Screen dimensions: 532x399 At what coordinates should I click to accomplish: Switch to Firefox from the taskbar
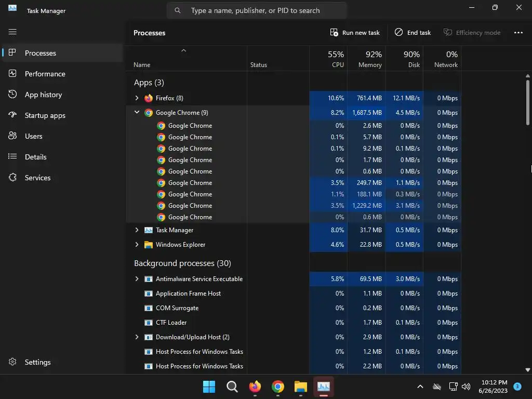(255, 387)
